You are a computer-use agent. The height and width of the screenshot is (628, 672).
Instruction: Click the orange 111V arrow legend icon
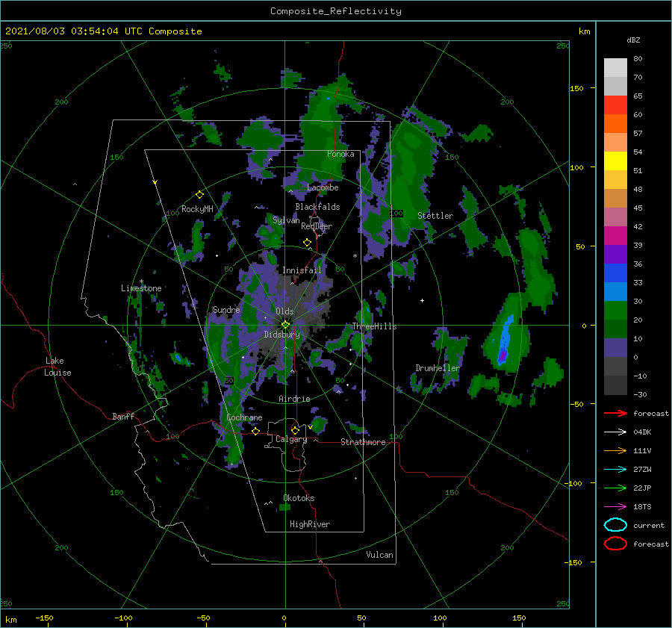coord(615,450)
